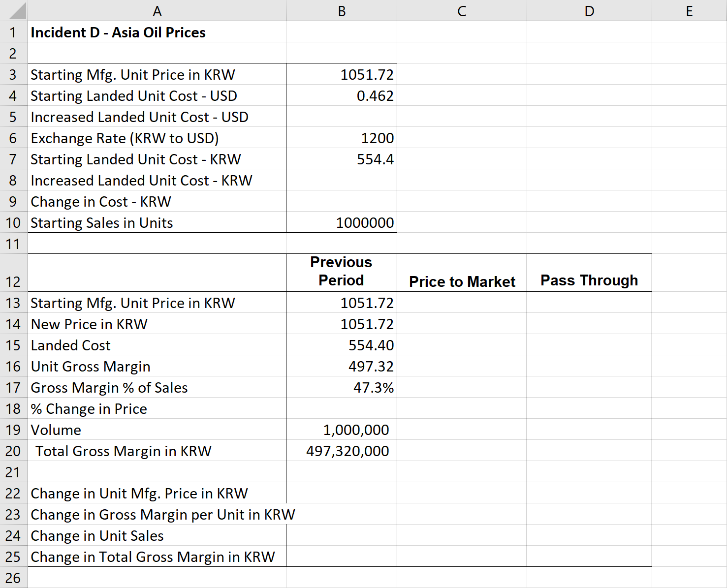Select Price to Market cell for New Price row

(462, 324)
